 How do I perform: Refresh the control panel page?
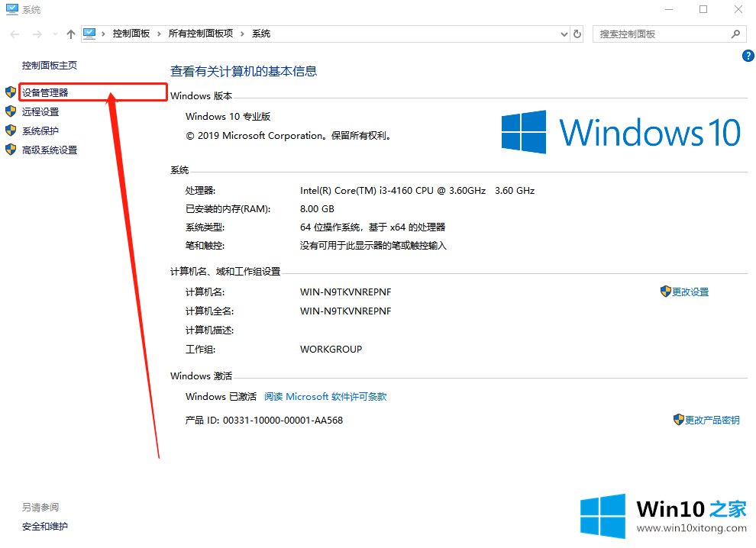(x=577, y=34)
